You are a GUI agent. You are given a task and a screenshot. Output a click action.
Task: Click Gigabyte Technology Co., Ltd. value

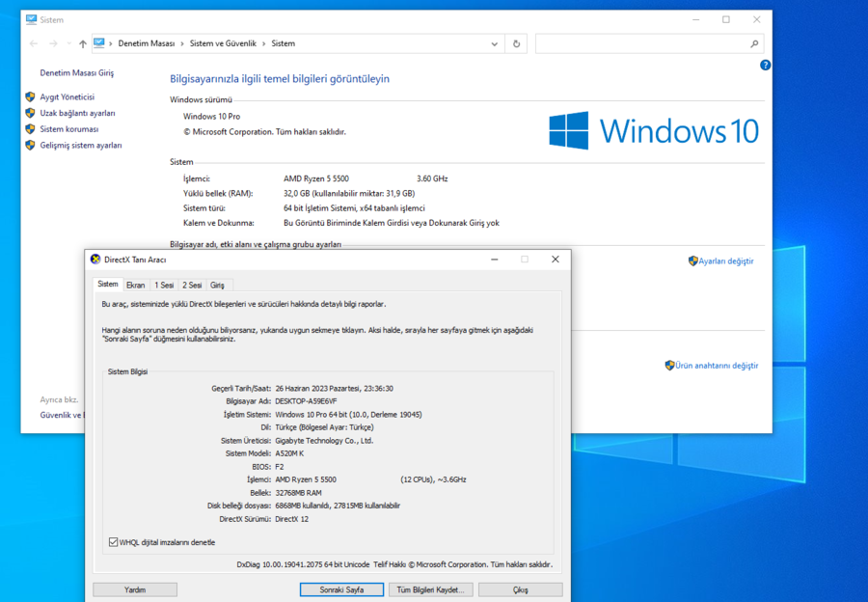(x=324, y=441)
